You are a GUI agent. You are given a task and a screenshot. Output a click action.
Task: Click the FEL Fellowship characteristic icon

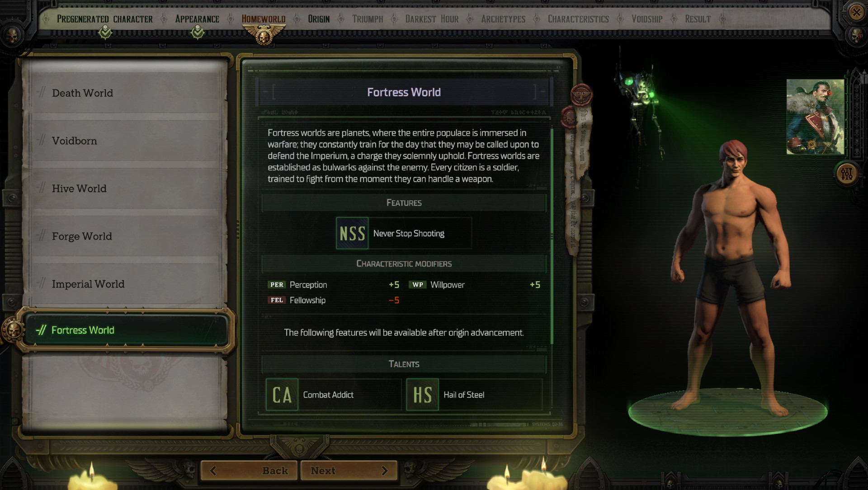(275, 300)
